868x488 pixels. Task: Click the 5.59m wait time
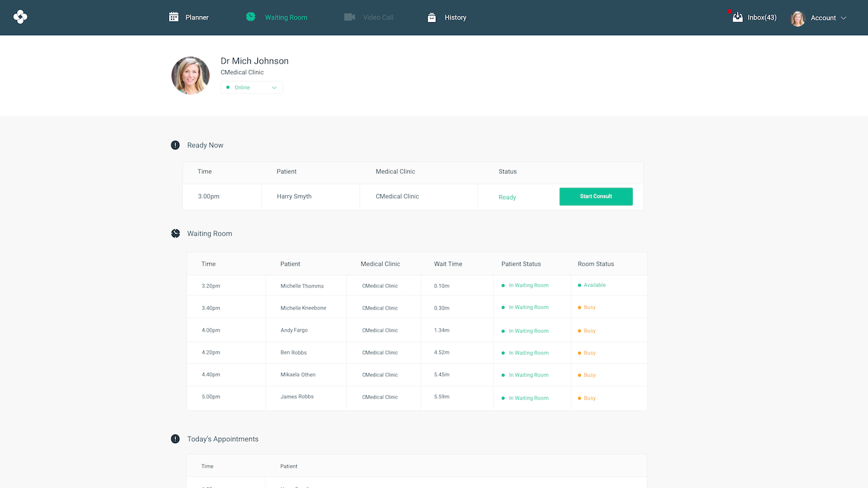coord(442,396)
